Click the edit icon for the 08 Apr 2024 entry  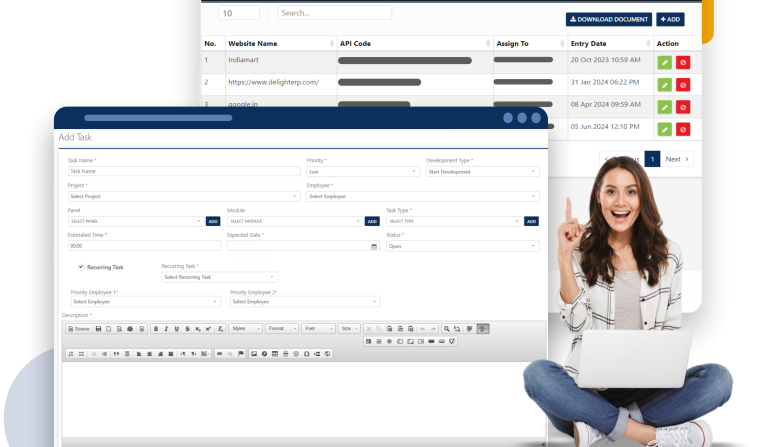[x=664, y=107]
